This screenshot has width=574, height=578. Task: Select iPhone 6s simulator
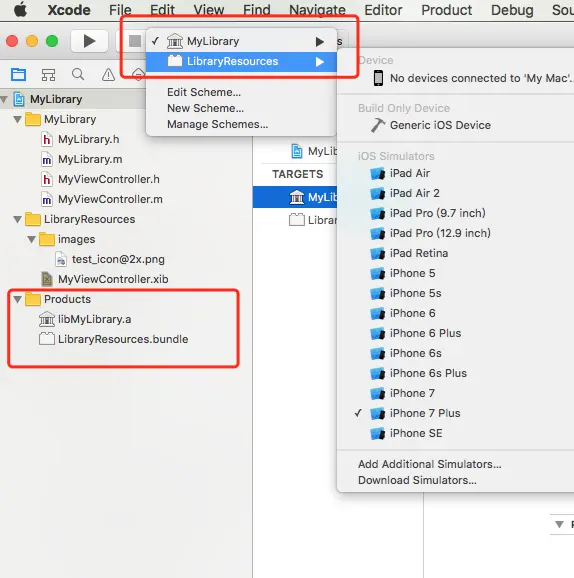point(456,354)
